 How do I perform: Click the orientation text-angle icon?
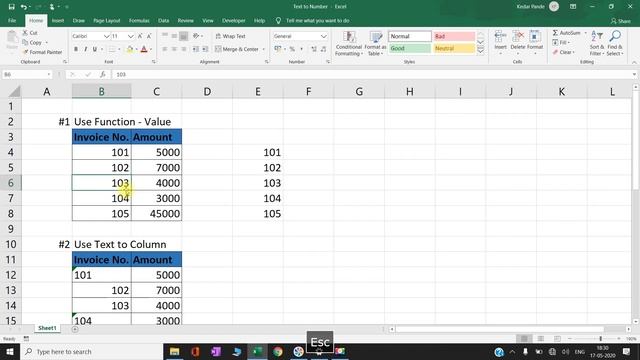coord(196,36)
